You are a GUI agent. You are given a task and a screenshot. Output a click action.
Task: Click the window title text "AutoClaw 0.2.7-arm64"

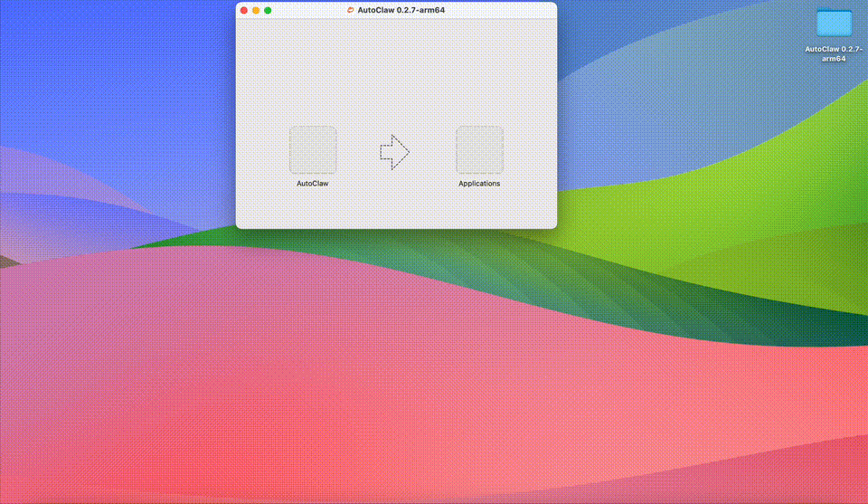pos(401,10)
